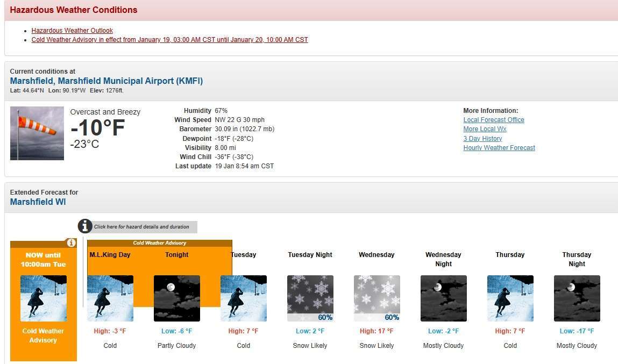
Task: Click the Tonight partly cloudy moon icon
Action: tap(176, 298)
